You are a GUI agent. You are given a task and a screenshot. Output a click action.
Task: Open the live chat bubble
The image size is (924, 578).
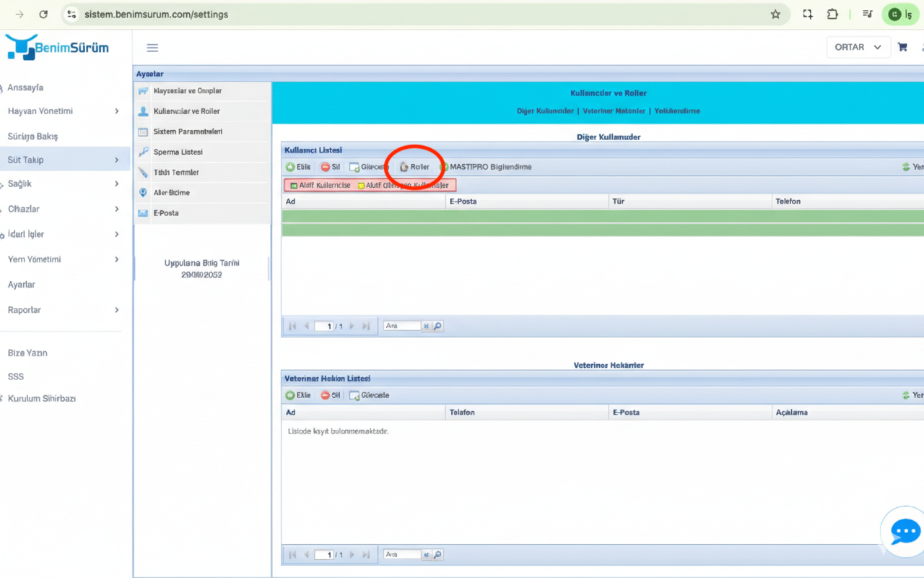pos(905,532)
